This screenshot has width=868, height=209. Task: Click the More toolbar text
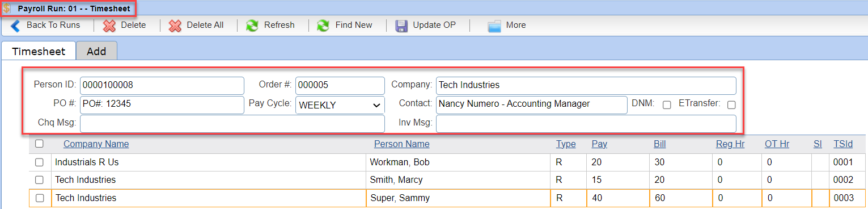coord(516,25)
